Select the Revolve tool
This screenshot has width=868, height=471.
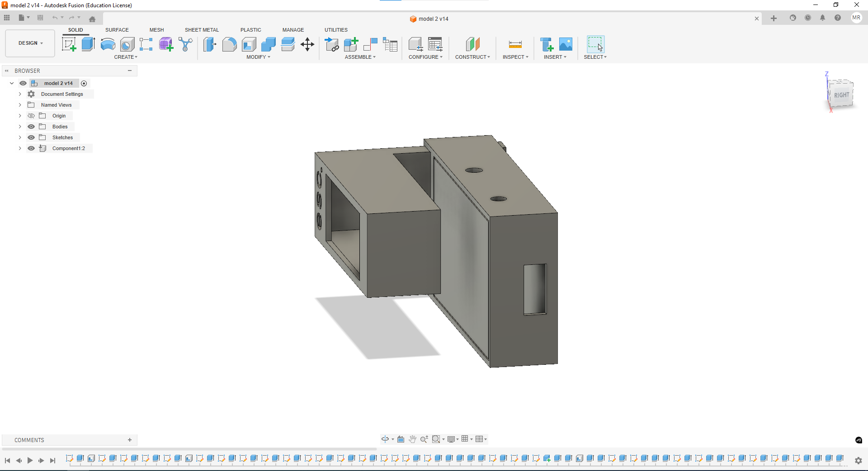click(x=108, y=44)
